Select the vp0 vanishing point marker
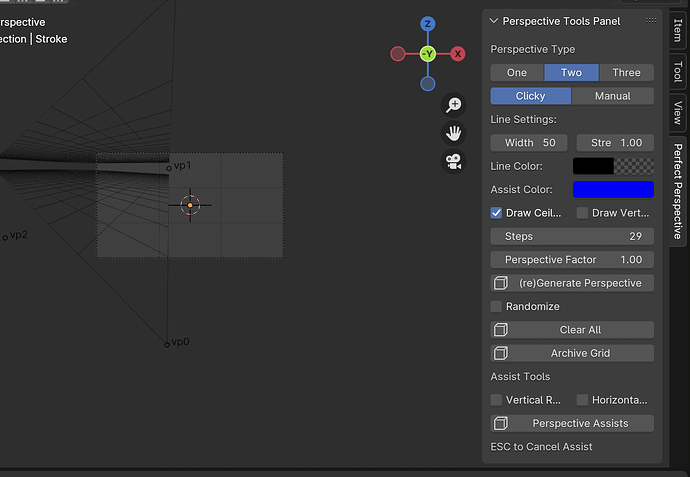The image size is (690, 477). pyautogui.click(x=167, y=345)
